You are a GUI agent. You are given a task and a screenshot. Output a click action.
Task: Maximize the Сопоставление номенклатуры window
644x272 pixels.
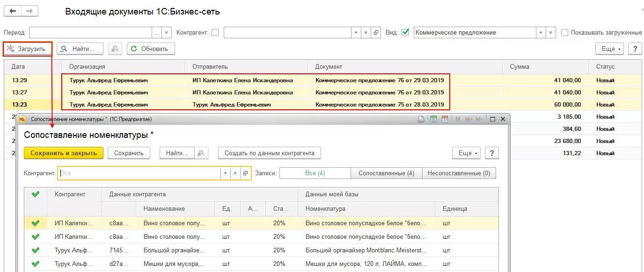coord(492,119)
